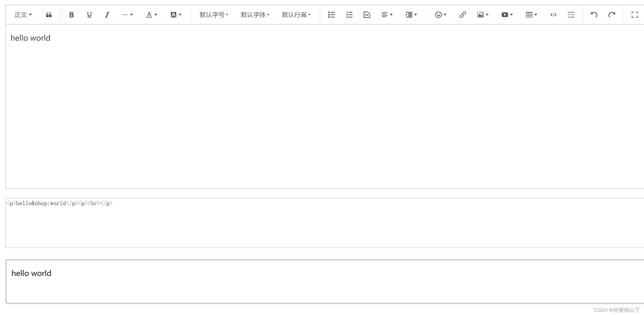The height and width of the screenshot is (315, 644).
Task: Open the more text styles menu
Action: [x=127, y=15]
